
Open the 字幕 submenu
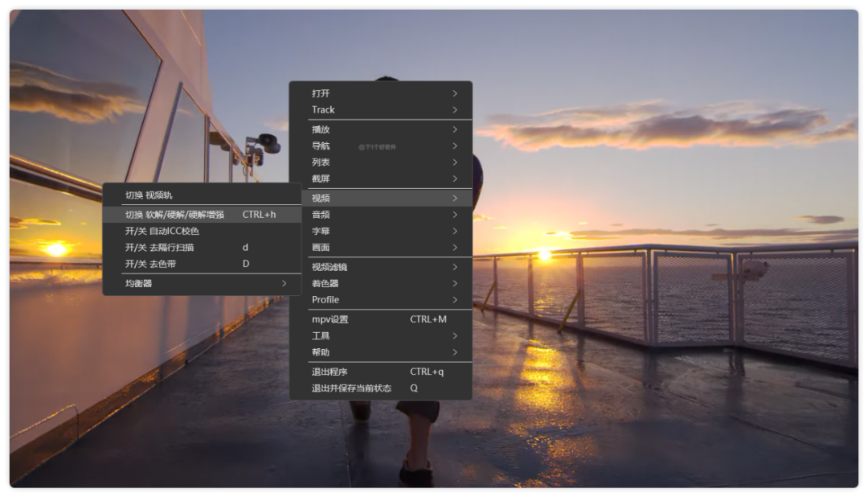(380, 231)
